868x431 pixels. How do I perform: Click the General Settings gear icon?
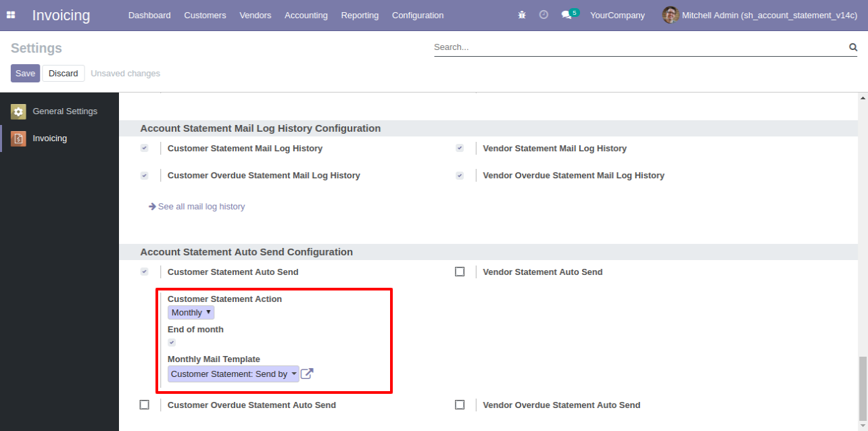(18, 111)
